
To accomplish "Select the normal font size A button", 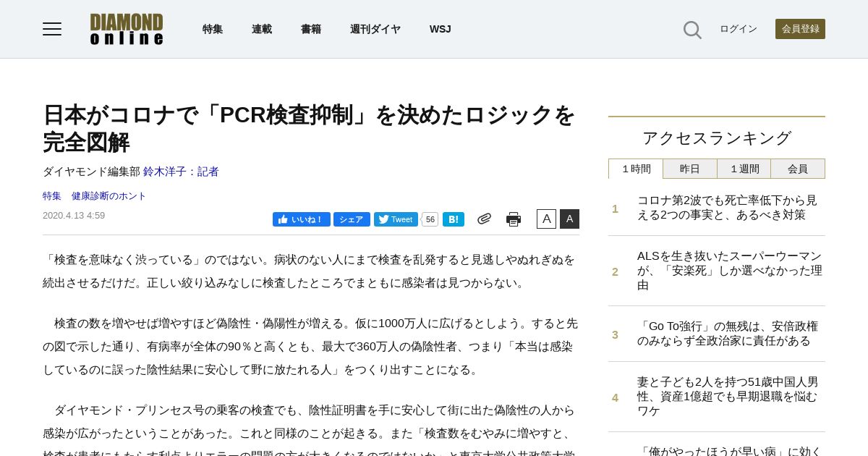I will click(x=546, y=219).
